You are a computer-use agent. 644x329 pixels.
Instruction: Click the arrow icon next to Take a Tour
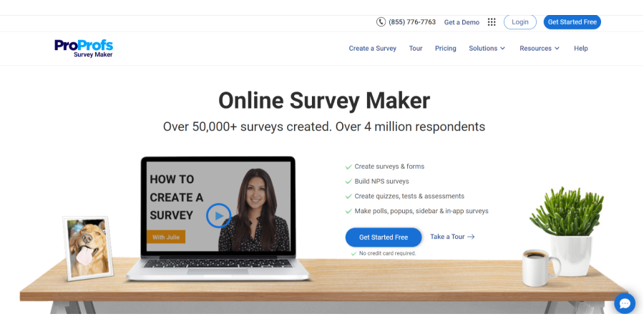pyautogui.click(x=471, y=237)
